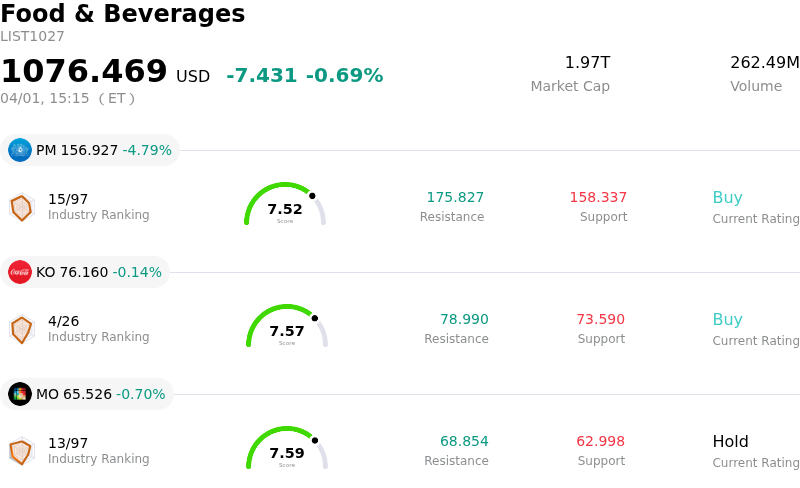The width and height of the screenshot is (800, 488).
Task: Open the PM 156.927 stock chip
Action: coord(90,150)
